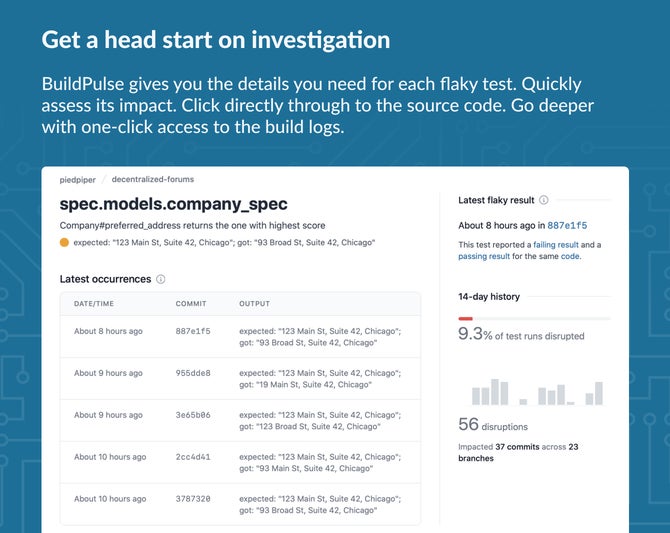This screenshot has height=533, width=670.
Task: Open the code link in flaky result text
Action: (570, 256)
